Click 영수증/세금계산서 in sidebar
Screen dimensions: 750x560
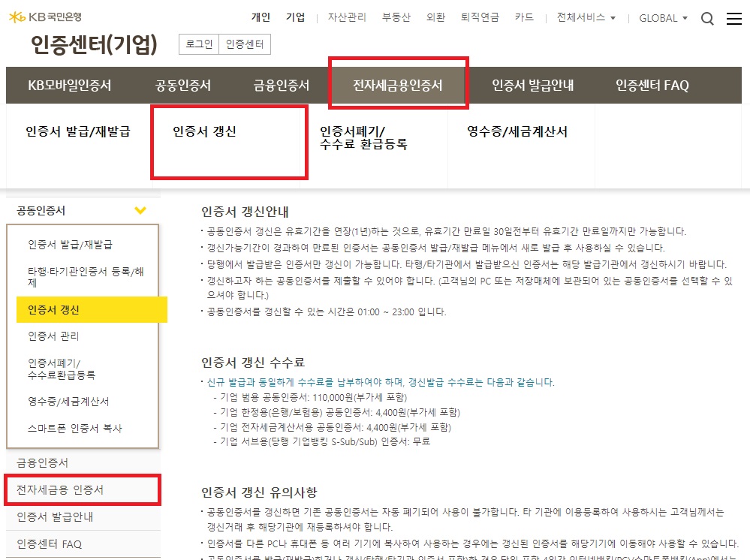coord(68,401)
